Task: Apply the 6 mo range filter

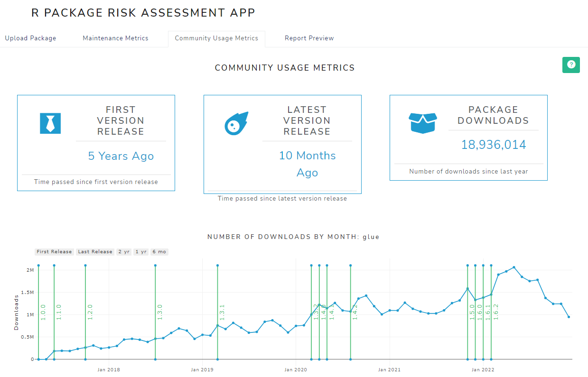Action: pos(159,252)
